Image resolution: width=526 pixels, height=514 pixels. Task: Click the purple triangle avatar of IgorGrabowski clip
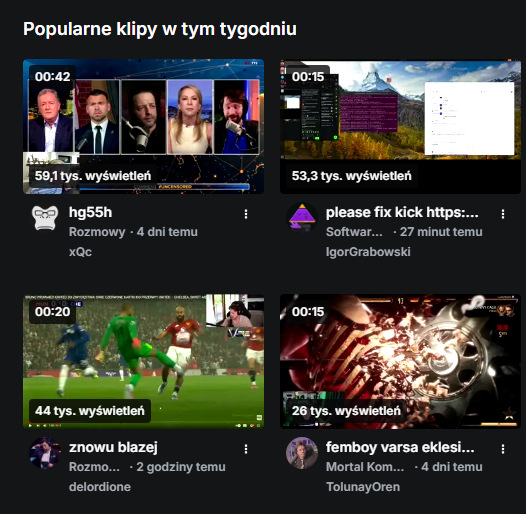pyautogui.click(x=302, y=218)
